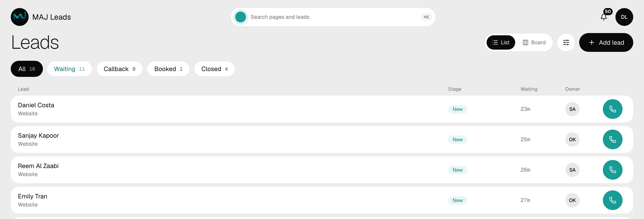Open Emily Tran lead row
Viewport: 644px width, 219px height.
click(x=322, y=200)
